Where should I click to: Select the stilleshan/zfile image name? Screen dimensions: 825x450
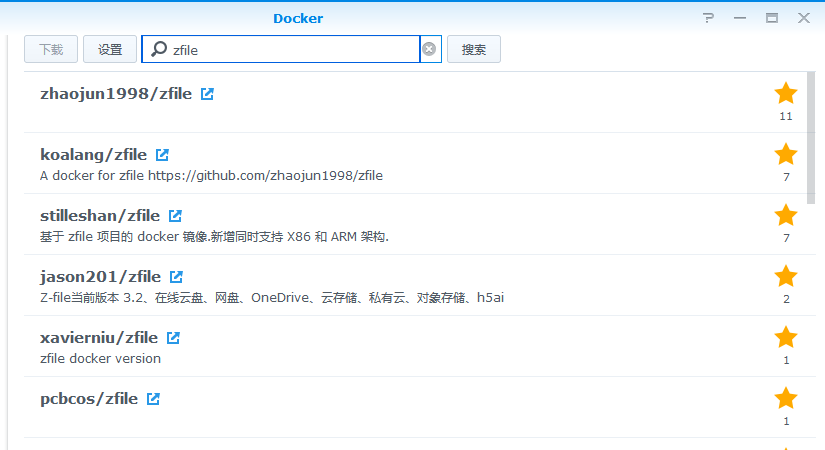(100, 216)
